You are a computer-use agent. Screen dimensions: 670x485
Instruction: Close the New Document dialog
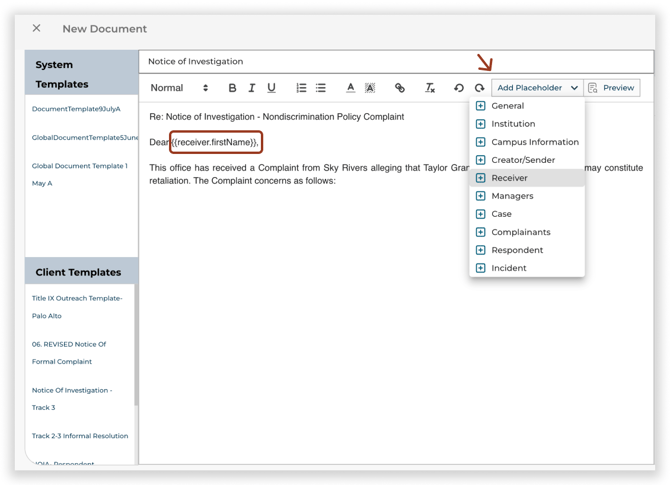coord(37,29)
